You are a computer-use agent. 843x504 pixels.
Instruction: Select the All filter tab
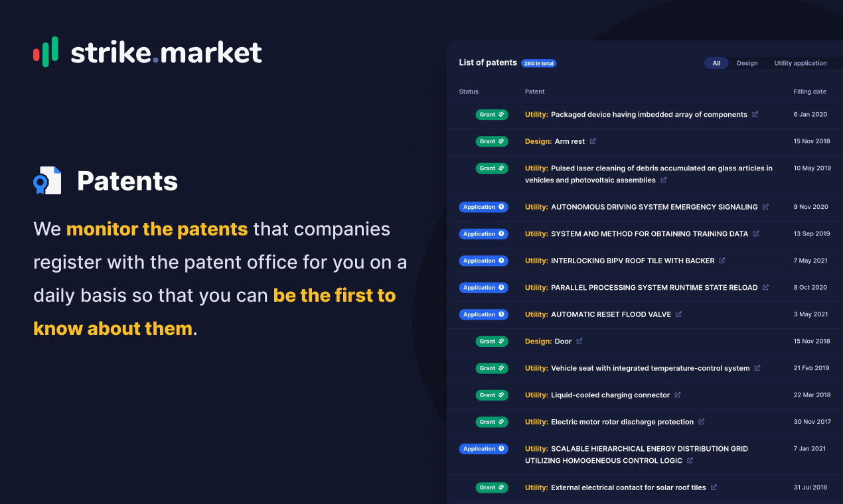tap(716, 63)
